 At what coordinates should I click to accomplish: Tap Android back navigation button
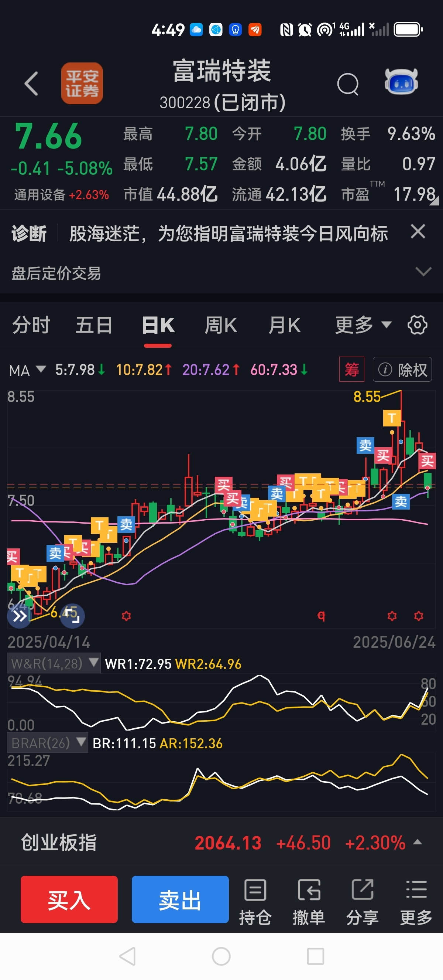pos(128,956)
